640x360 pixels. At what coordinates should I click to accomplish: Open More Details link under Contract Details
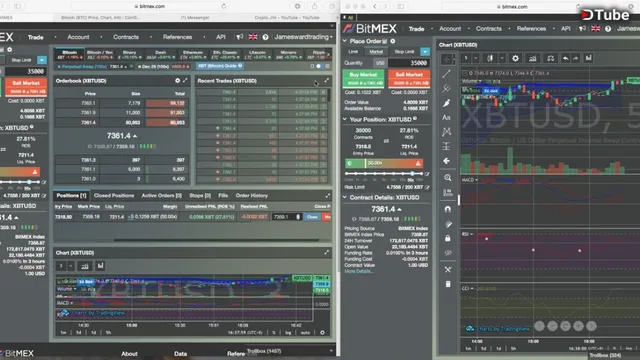click(358, 271)
